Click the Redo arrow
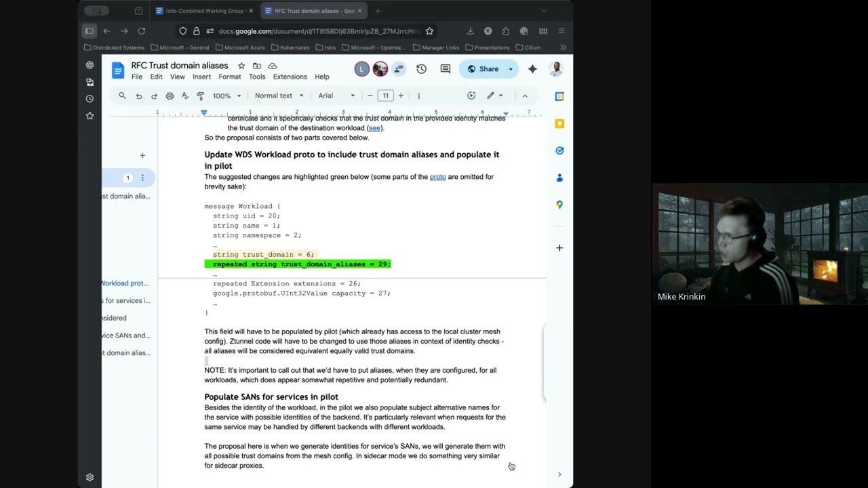 pyautogui.click(x=154, y=96)
